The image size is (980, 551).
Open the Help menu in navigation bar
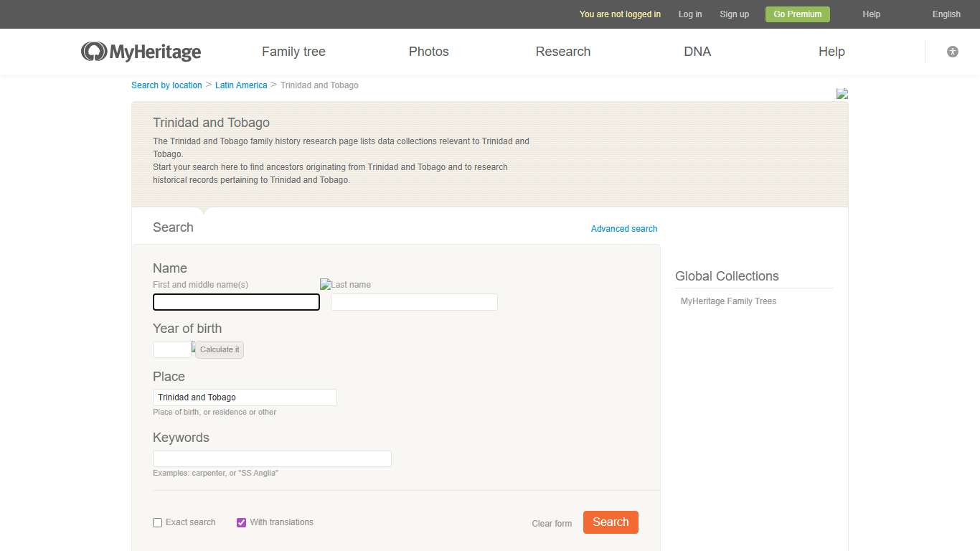[x=831, y=51]
